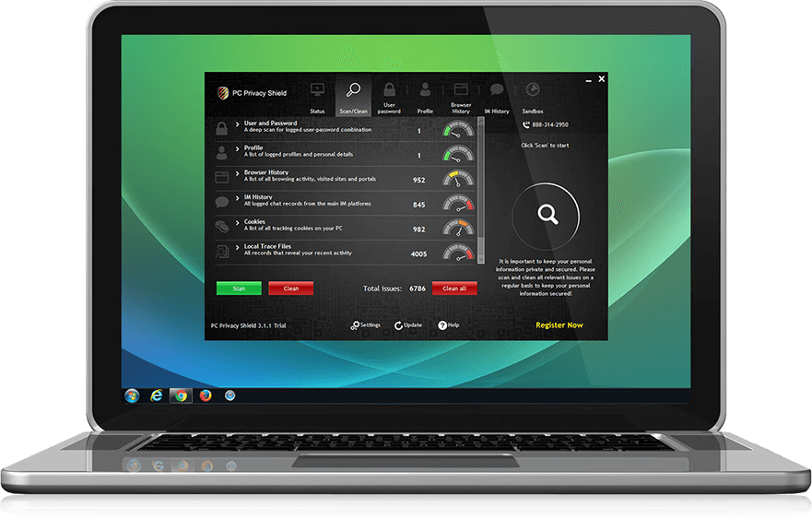Screen dimensions: 812x519
Task: Select the 982 Cookies count
Action: coord(419,230)
